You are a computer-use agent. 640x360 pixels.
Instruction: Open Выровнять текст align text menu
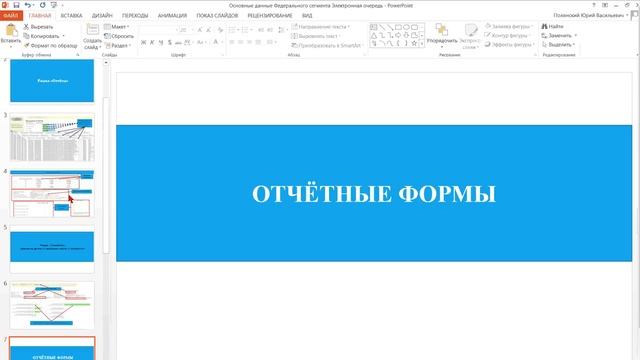pos(316,36)
